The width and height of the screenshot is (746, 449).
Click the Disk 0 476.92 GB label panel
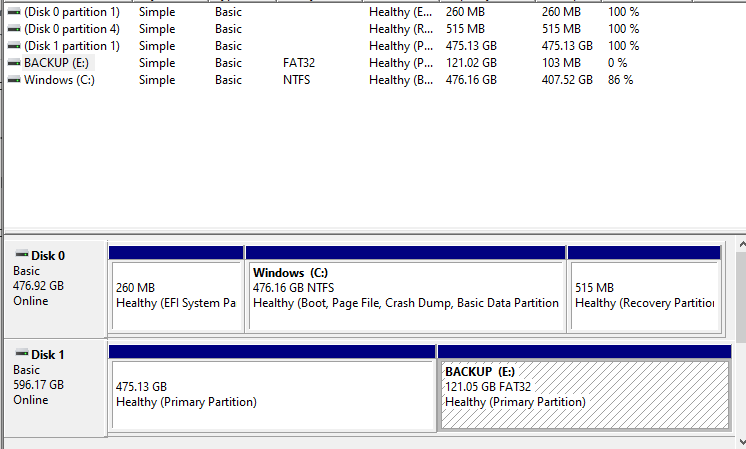coord(55,288)
